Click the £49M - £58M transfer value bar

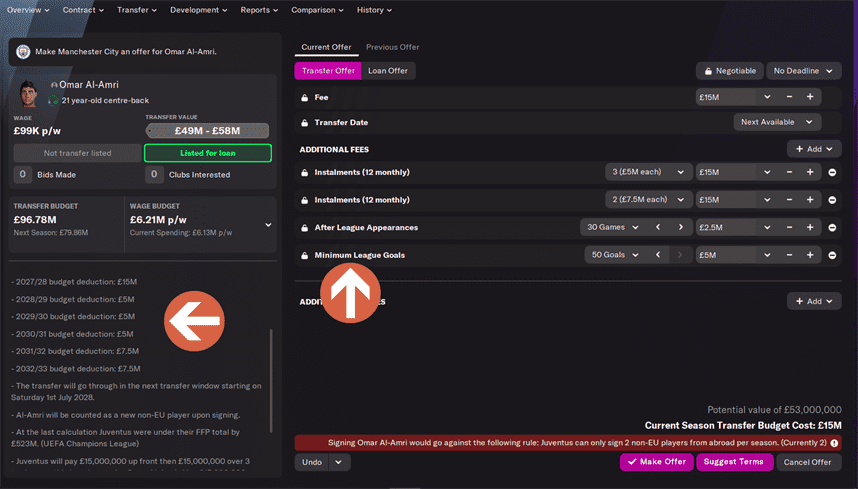[x=207, y=131]
